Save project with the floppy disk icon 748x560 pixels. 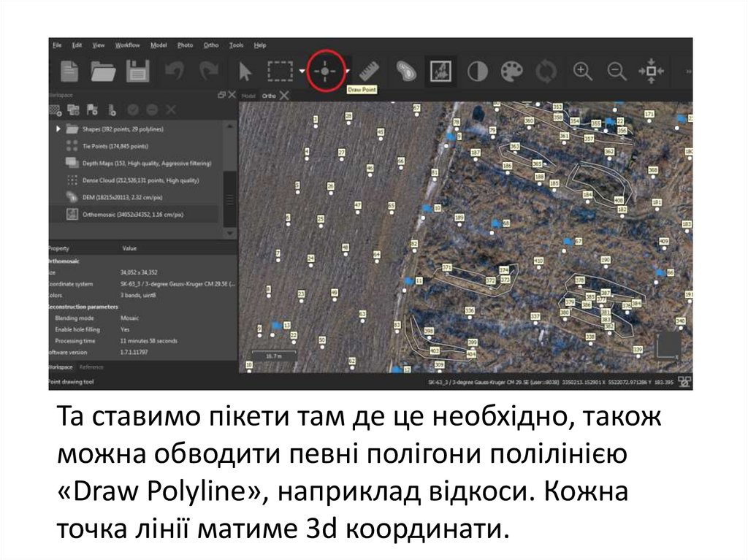click(x=138, y=71)
